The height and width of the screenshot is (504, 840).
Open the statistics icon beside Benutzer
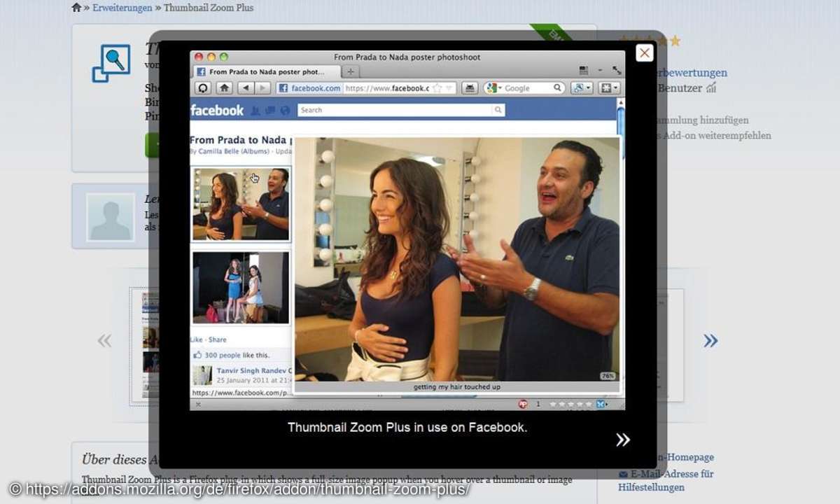click(711, 87)
